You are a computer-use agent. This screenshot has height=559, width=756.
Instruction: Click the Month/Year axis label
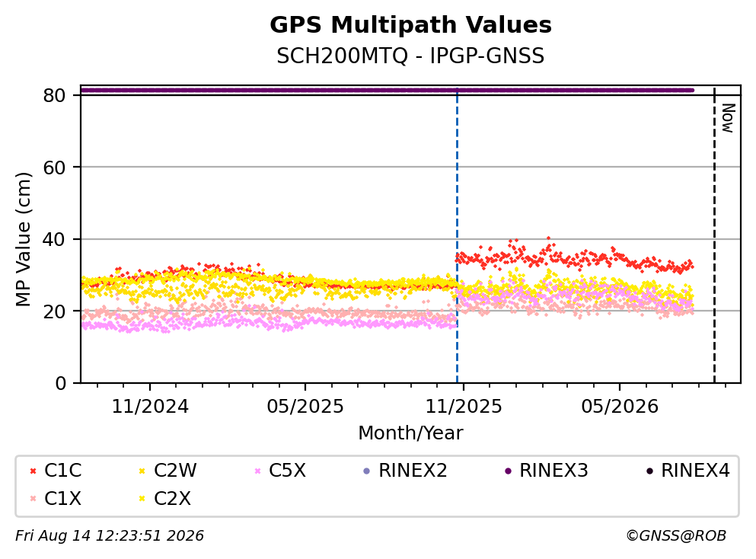pos(410,433)
